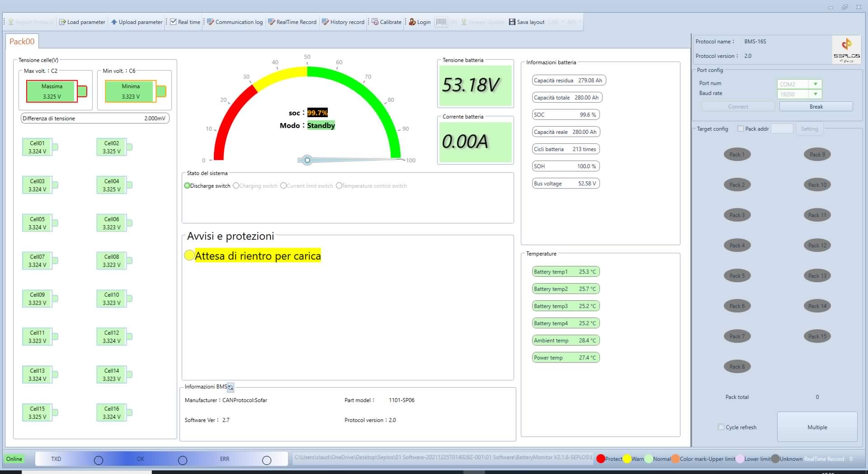Toggle the Real time checkbox
Image resolution: width=868 pixels, height=474 pixels.
[x=173, y=22]
